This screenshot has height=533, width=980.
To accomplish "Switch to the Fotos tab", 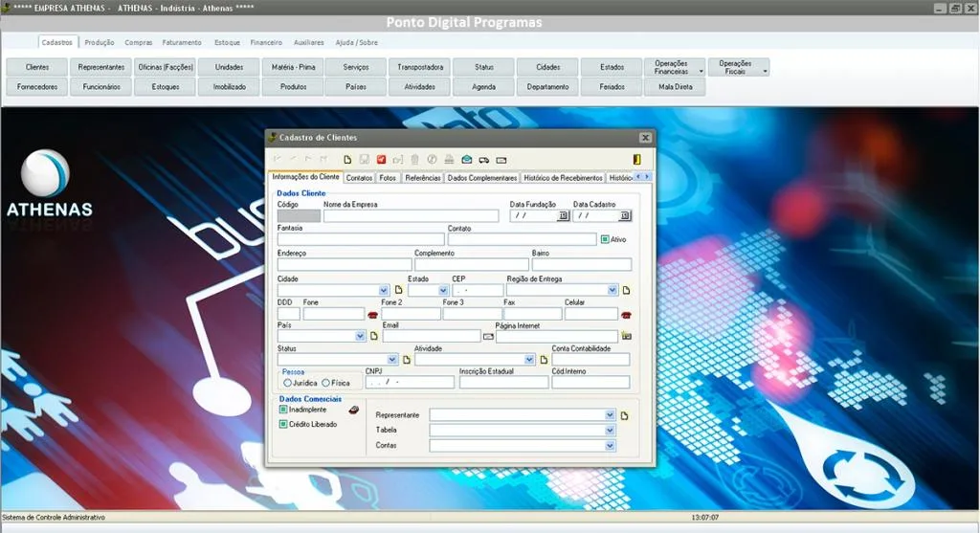I will tap(388, 178).
